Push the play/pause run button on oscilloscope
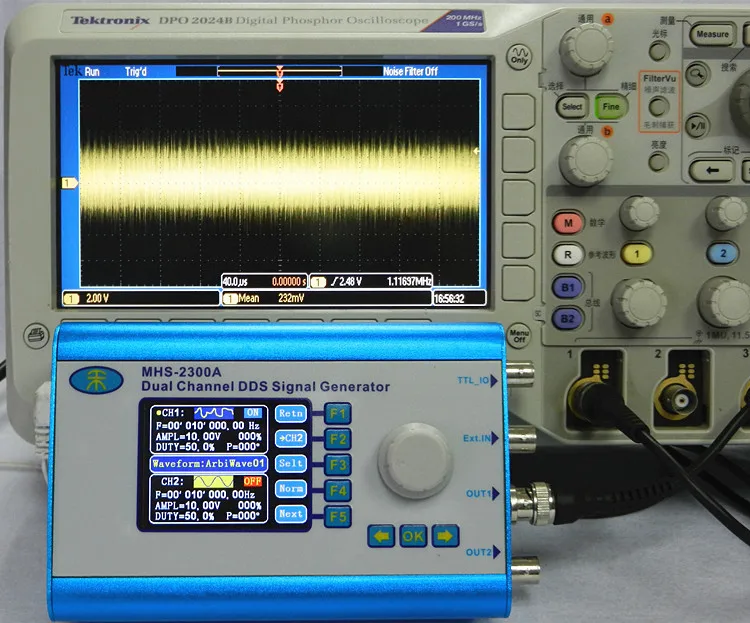This screenshot has width=750, height=623. 697,126
